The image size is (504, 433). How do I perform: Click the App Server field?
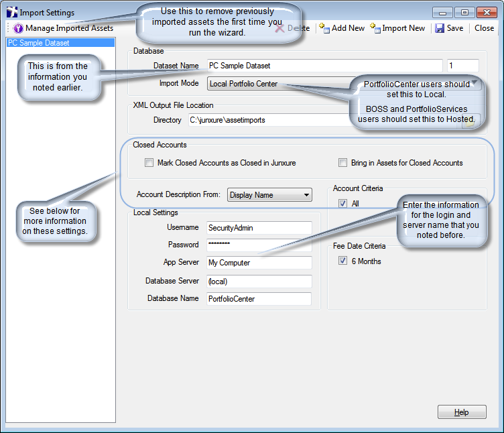point(259,263)
